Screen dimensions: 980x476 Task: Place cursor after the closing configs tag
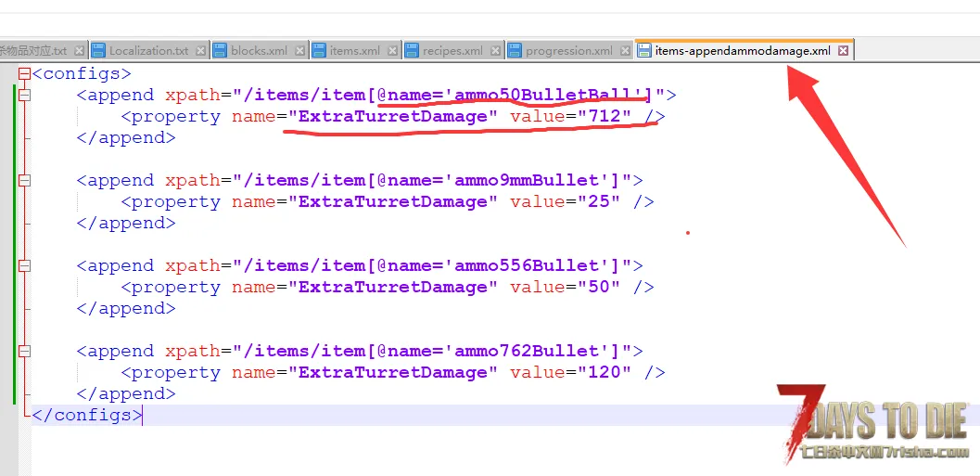click(x=143, y=416)
